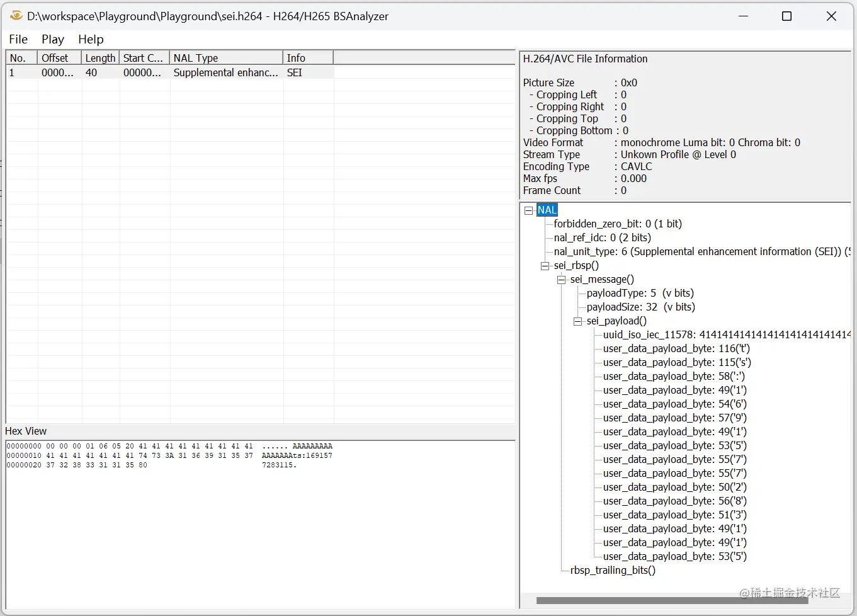Collapse the sei_message() node
857x616 pixels.
[561, 280]
